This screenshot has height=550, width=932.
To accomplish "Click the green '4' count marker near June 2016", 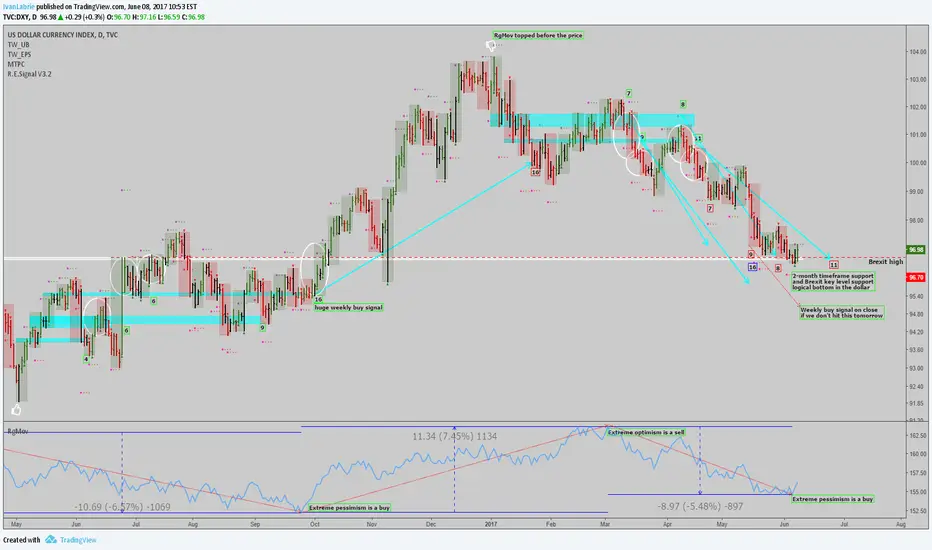I will point(86,359).
